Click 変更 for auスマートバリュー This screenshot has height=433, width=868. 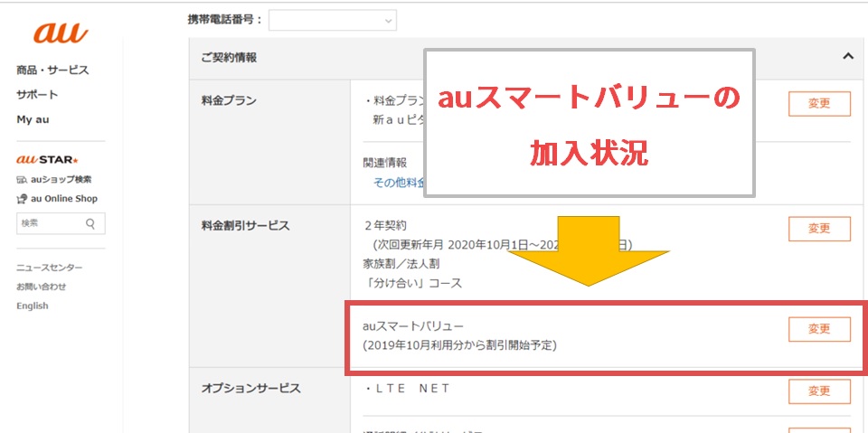point(819,329)
